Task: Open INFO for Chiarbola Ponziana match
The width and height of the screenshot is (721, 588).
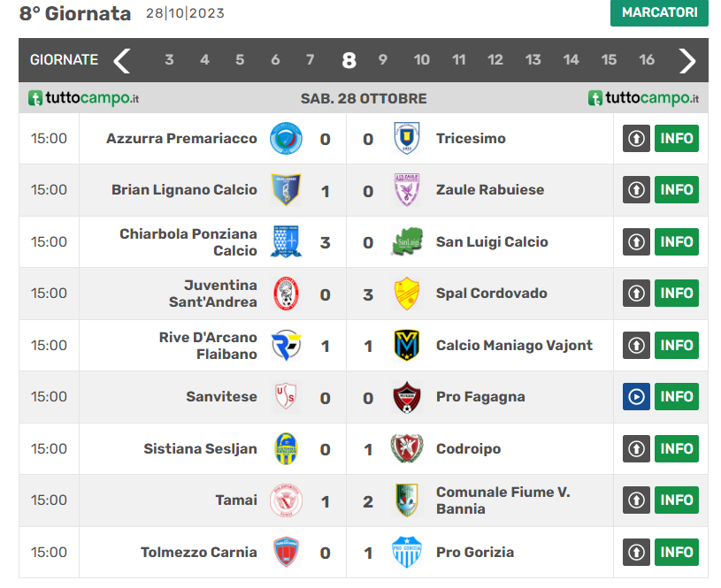Action: [676, 242]
